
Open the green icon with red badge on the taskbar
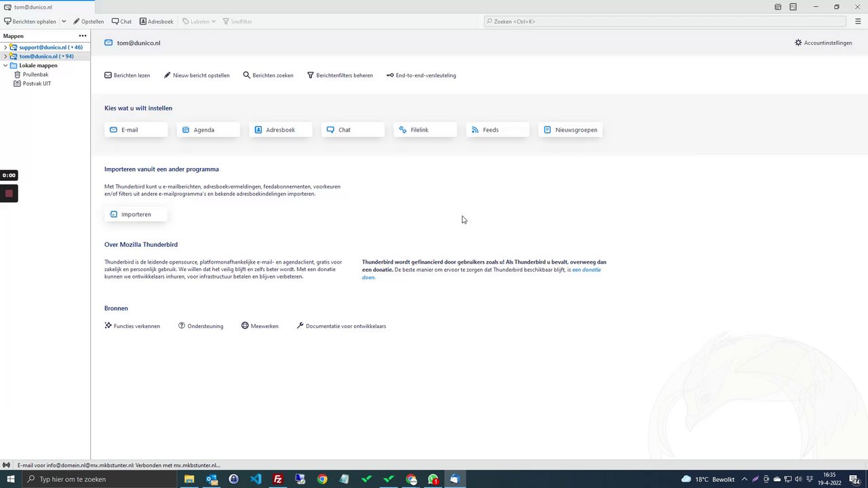[x=433, y=479]
